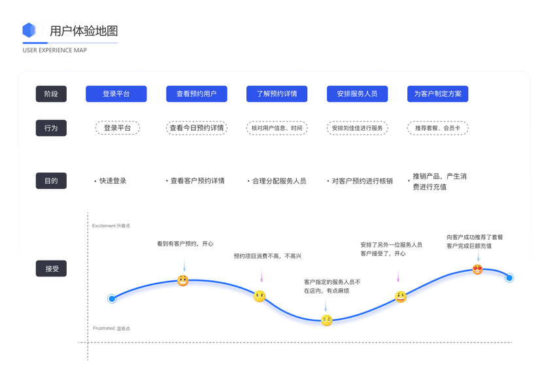
Task: Select the 阶段 row label
Action: [51, 94]
